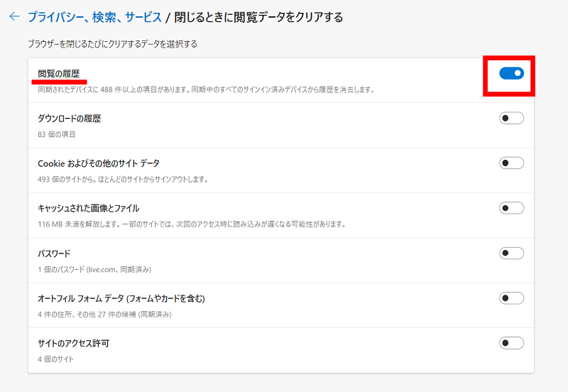
Task: Click 1 個のパスワード (live.com) description
Action: tap(94, 270)
